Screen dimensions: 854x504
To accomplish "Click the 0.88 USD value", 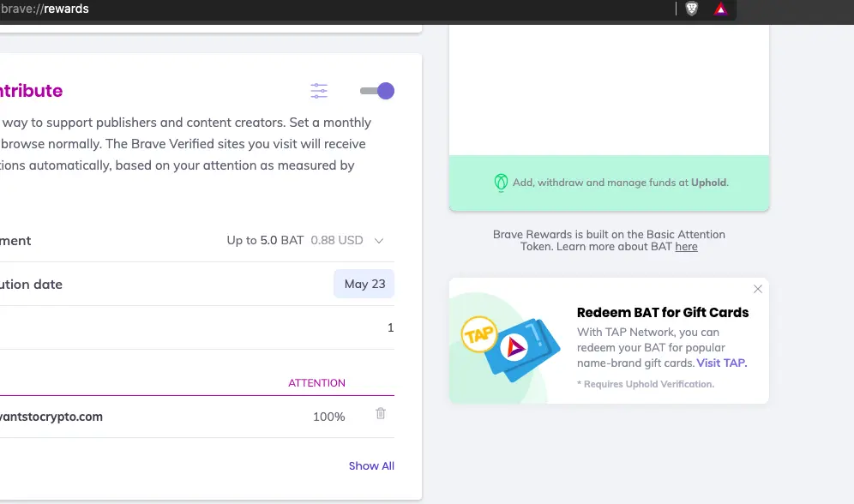I will pyautogui.click(x=337, y=241).
